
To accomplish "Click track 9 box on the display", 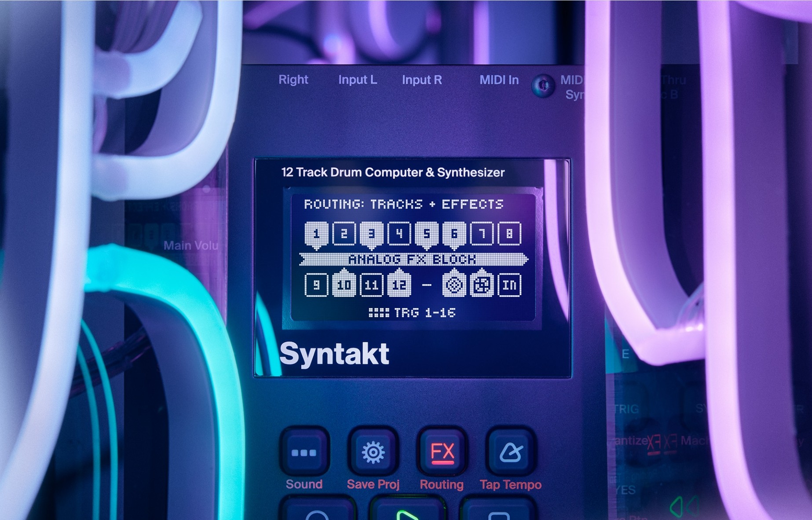I will pyautogui.click(x=316, y=285).
